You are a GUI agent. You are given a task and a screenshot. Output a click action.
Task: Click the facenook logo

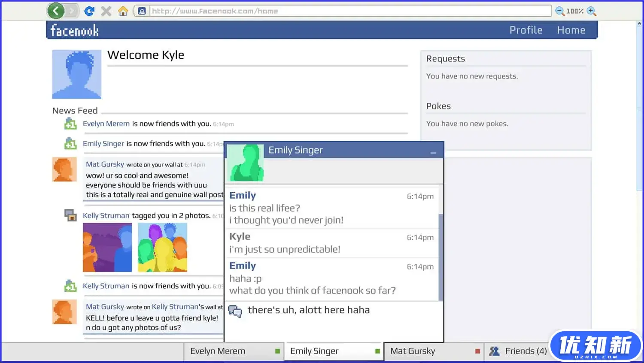tap(75, 30)
